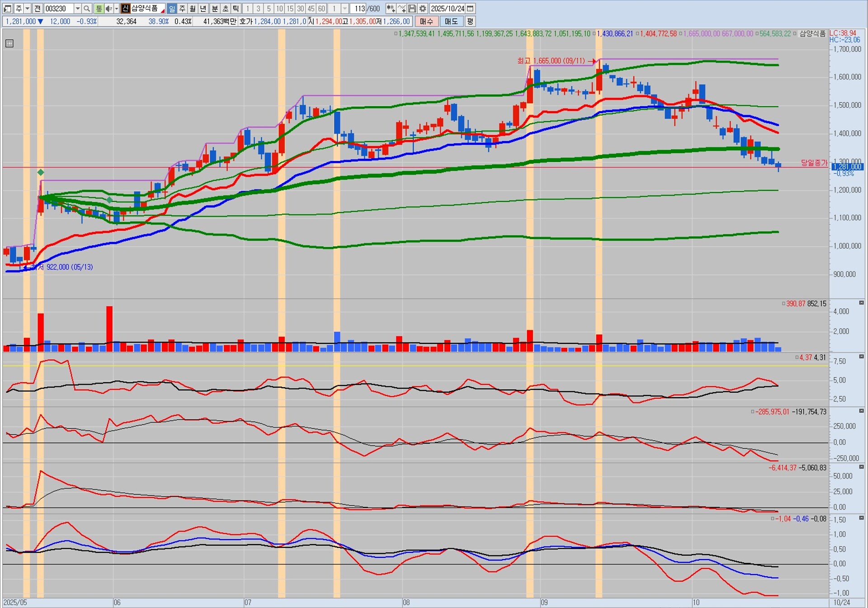Select the daily 일 period button

[x=172, y=9]
